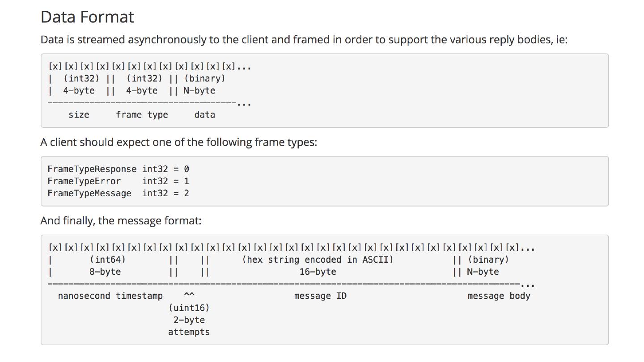Click the 'message body' label
Image resolution: width=644 pixels, height=362 pixels.
499,296
